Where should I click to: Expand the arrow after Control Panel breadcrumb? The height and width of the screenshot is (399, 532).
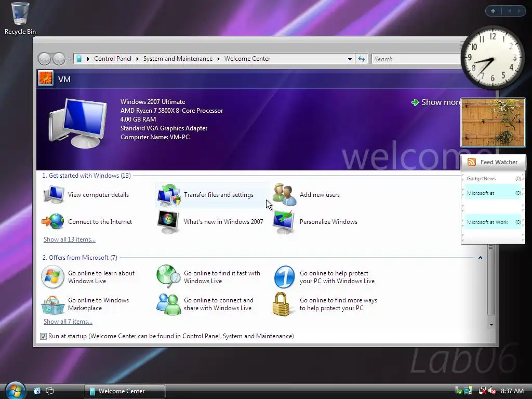pyautogui.click(x=137, y=59)
